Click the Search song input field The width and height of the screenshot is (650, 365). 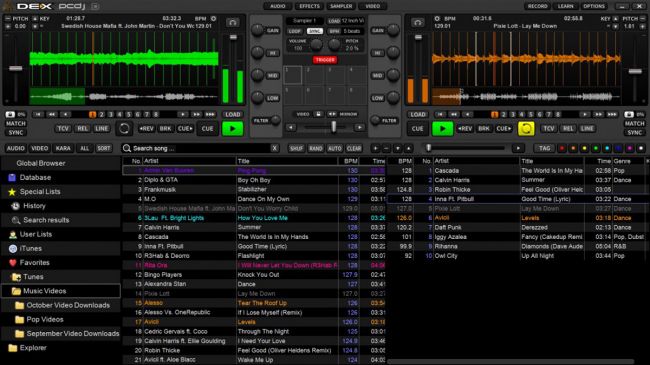pyautogui.click(x=200, y=148)
